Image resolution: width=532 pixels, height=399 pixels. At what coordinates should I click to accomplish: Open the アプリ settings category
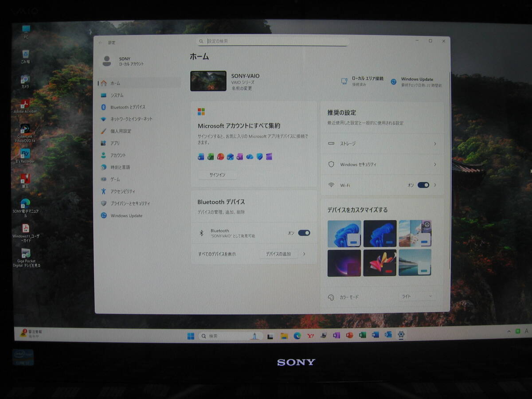tap(139, 143)
